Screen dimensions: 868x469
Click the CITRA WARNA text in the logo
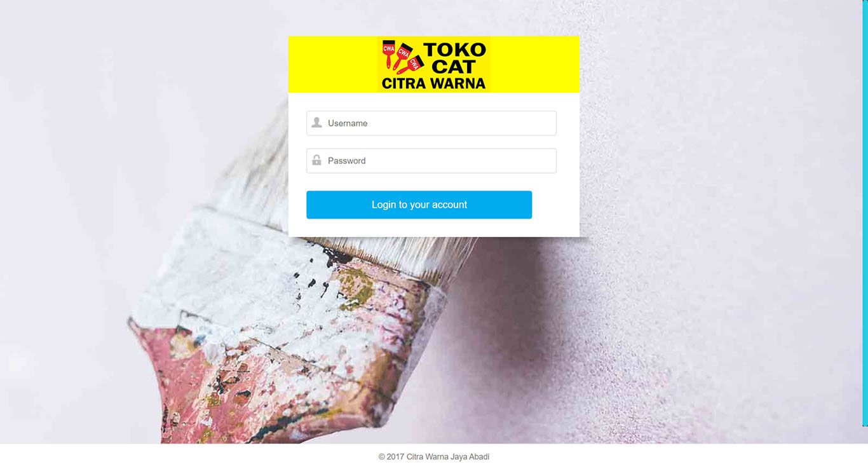[x=434, y=83]
